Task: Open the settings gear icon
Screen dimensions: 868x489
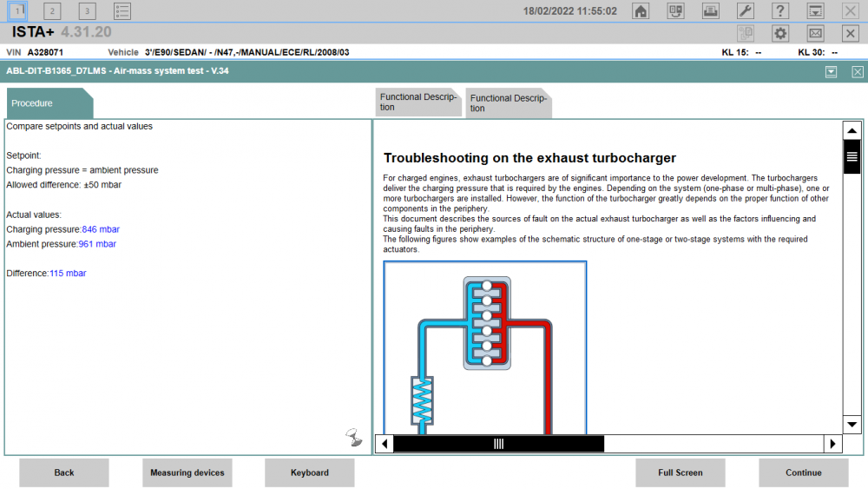Action: tap(780, 33)
